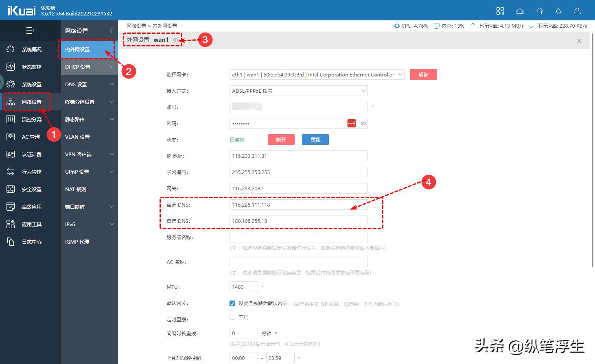Click the 解绑 button

(x=423, y=74)
